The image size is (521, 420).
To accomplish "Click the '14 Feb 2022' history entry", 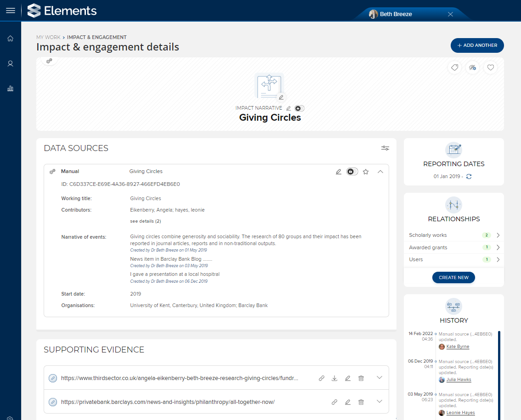I will pyautogui.click(x=421, y=333).
